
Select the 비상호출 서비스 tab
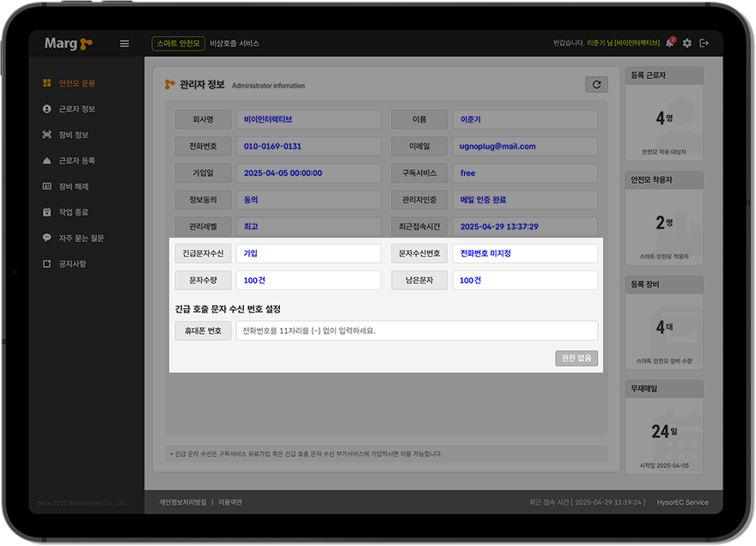coord(235,44)
